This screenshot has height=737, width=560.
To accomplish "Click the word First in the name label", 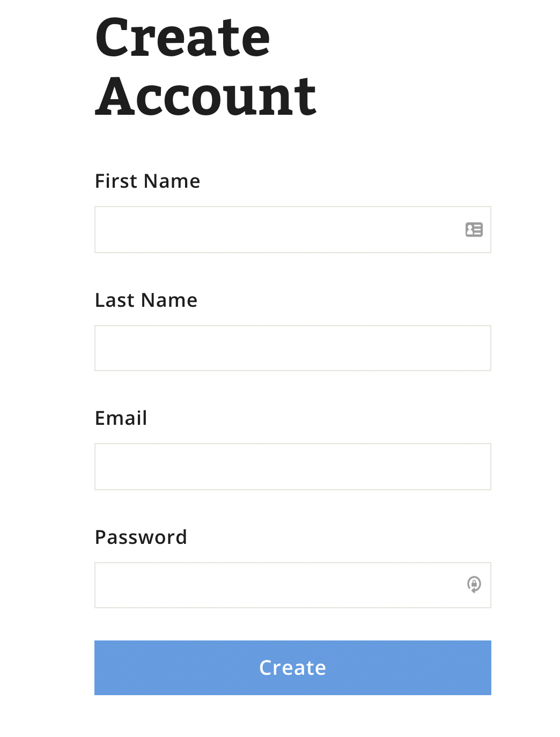I will point(116,181).
